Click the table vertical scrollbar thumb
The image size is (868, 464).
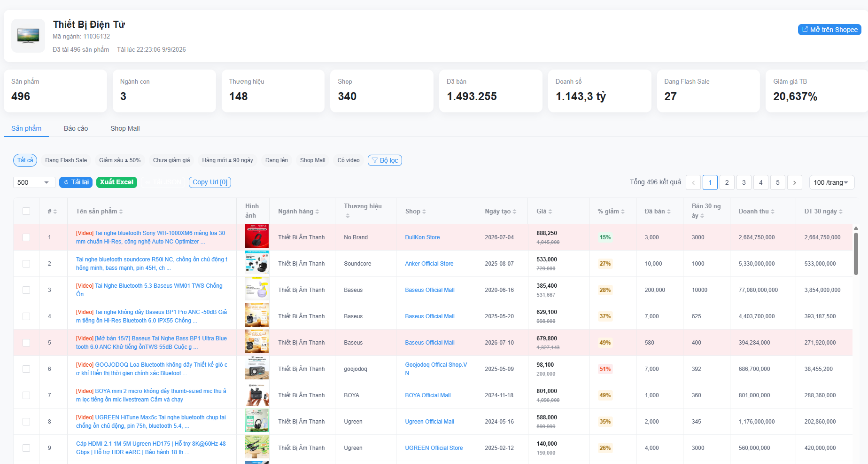coord(856,254)
